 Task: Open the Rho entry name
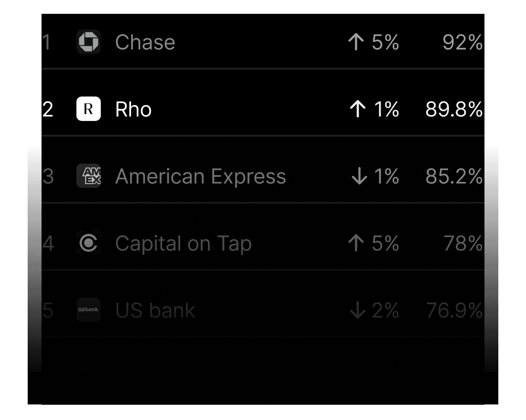tap(133, 109)
